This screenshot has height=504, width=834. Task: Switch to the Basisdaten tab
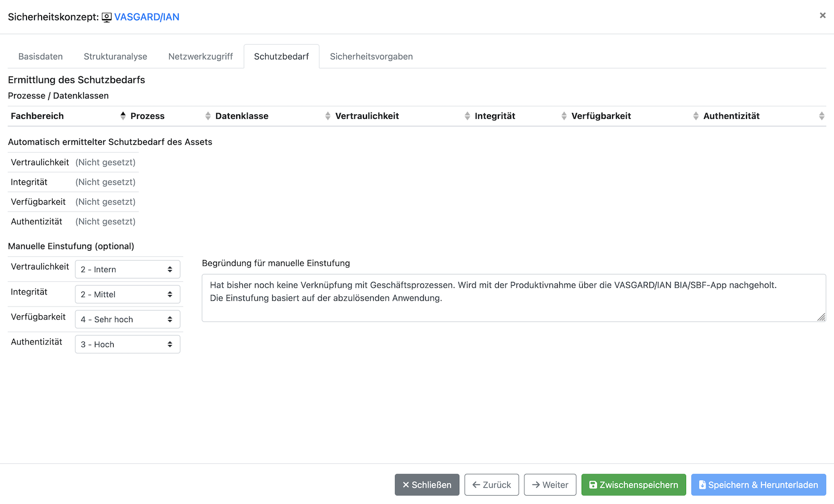point(41,56)
